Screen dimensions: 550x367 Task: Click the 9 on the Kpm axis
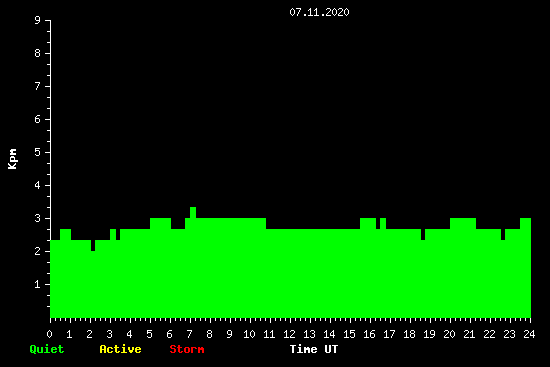(x=38, y=20)
